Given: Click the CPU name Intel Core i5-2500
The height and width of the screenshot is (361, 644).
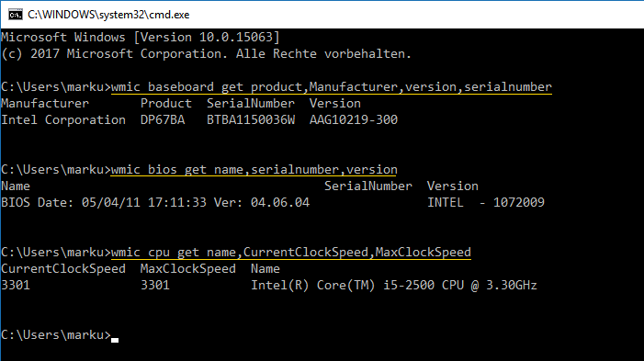Looking at the screenshot, I should pyautogui.click(x=394, y=285).
